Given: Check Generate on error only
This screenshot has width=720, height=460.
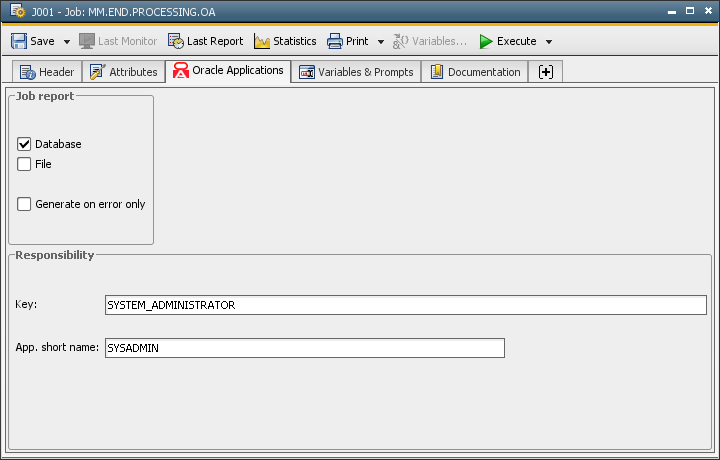Looking at the screenshot, I should [x=25, y=204].
